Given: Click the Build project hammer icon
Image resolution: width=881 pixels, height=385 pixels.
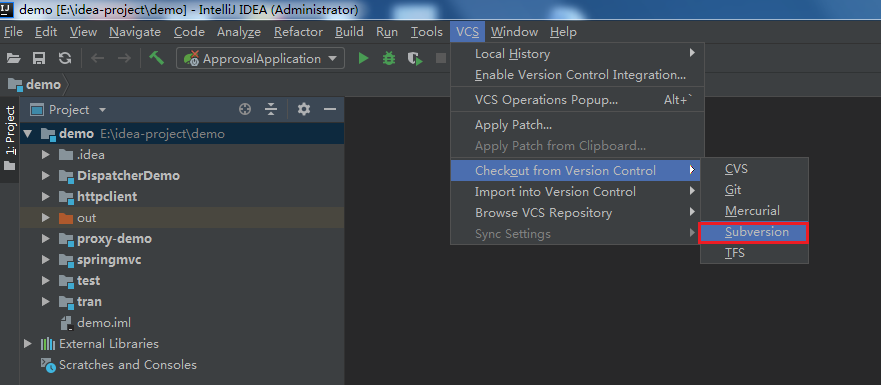Looking at the screenshot, I should point(156,58).
